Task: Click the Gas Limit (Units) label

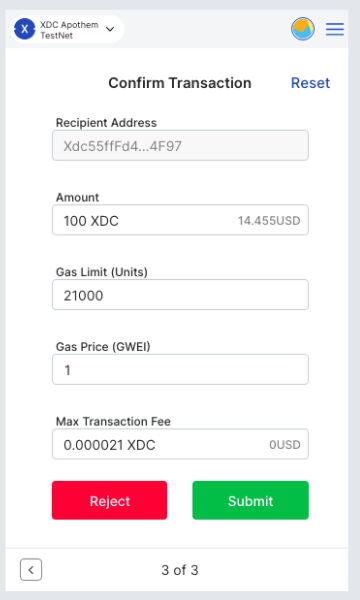Action: click(x=102, y=272)
